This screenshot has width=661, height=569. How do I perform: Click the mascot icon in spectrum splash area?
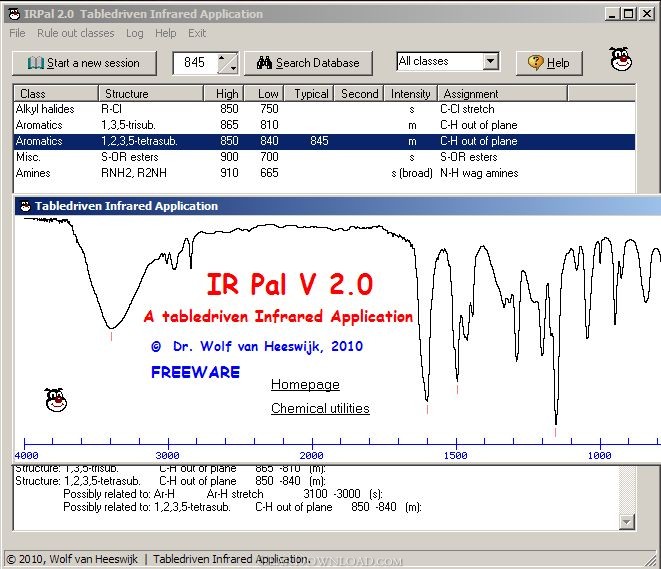(x=56, y=400)
